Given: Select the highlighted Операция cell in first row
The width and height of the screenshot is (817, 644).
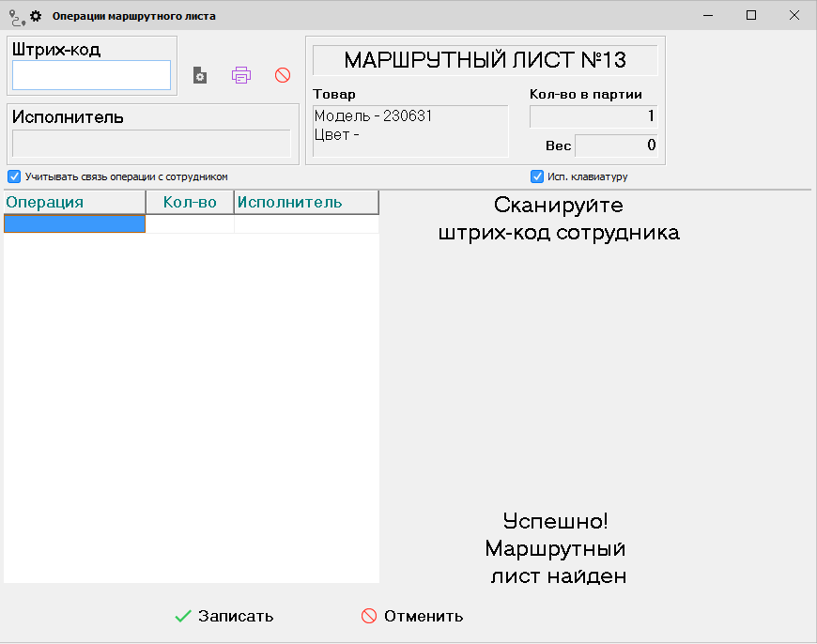Looking at the screenshot, I should click(74, 223).
